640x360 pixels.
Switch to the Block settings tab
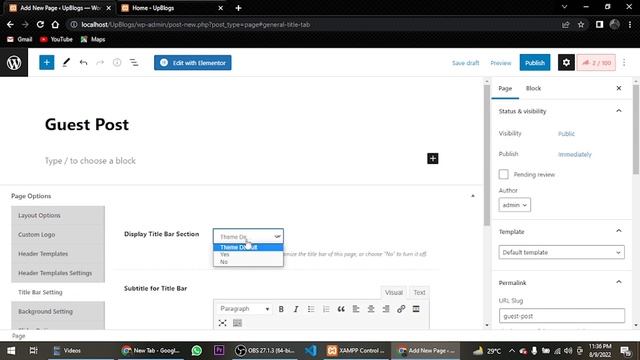533,88
